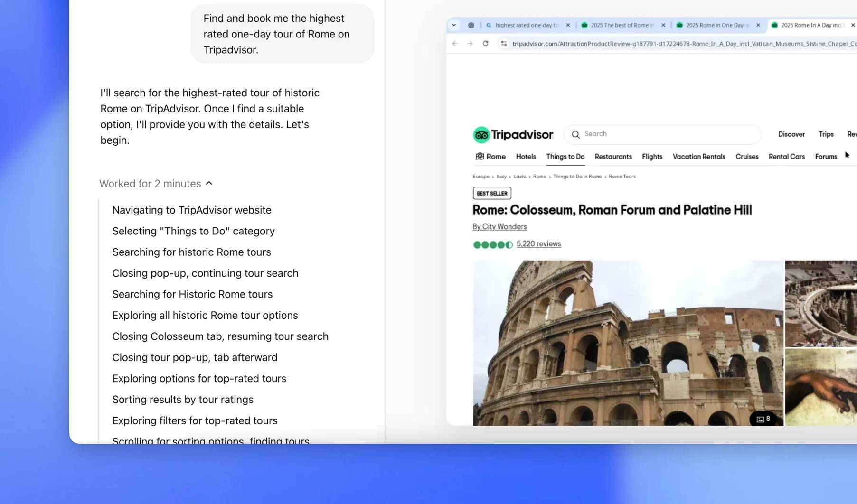857x504 pixels.
Task: Click the green rating bubbles
Action: coord(493,245)
